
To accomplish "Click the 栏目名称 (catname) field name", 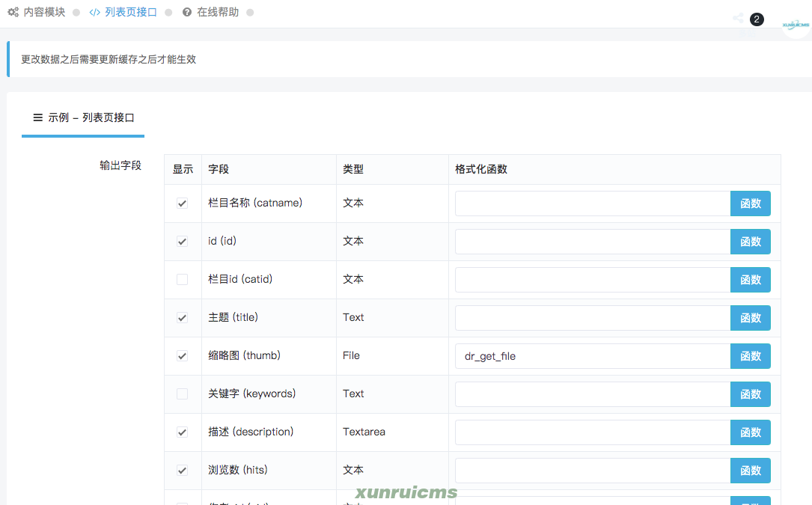I will [255, 203].
